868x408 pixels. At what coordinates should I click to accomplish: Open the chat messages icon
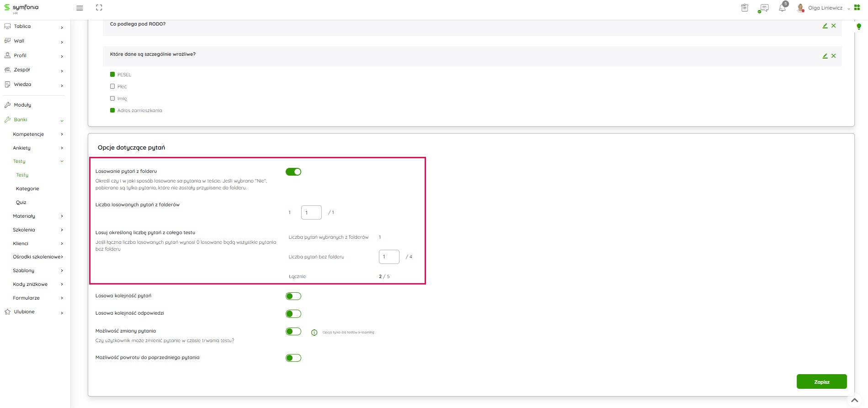[x=763, y=8]
